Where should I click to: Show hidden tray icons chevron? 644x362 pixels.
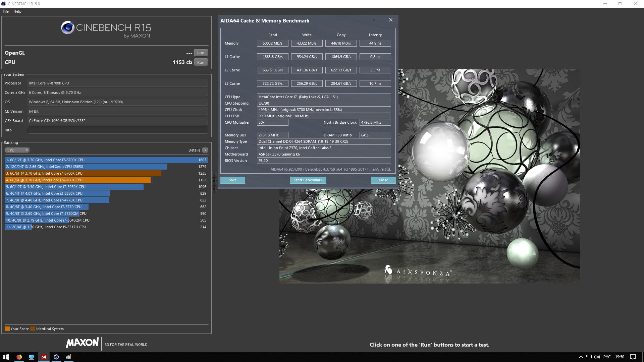tap(581, 357)
